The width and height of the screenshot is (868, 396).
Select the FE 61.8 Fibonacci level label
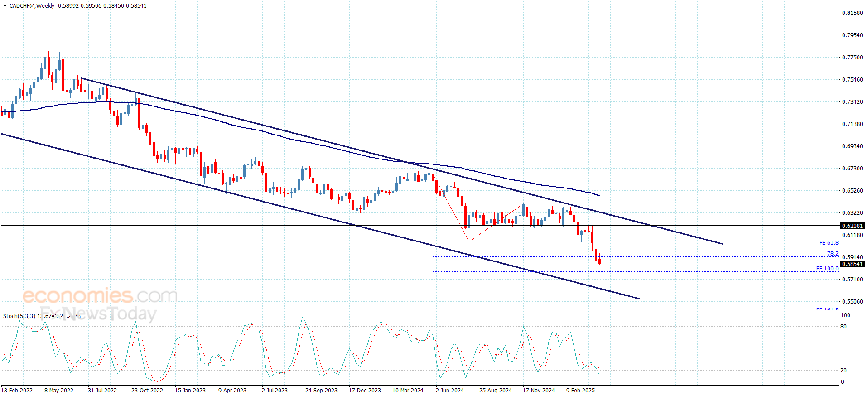click(x=829, y=243)
